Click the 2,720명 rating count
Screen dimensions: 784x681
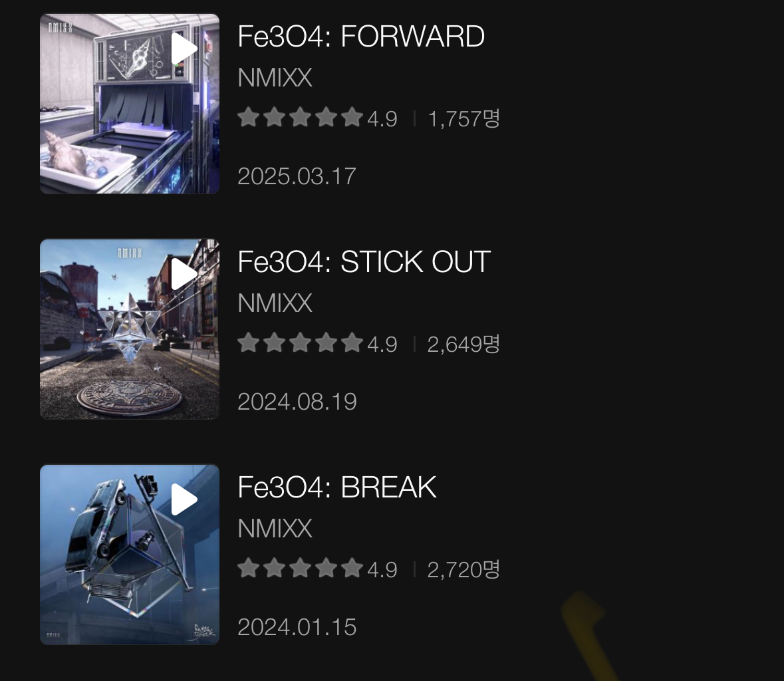click(x=463, y=569)
